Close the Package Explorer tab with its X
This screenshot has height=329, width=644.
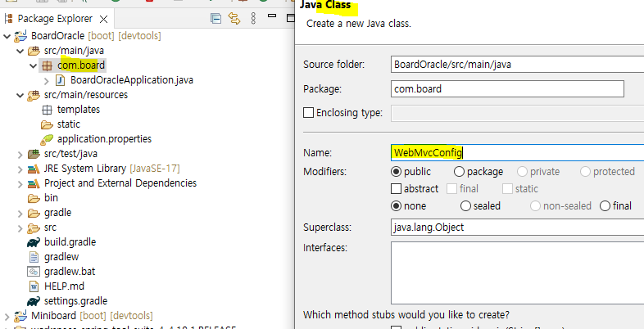pyautogui.click(x=104, y=19)
